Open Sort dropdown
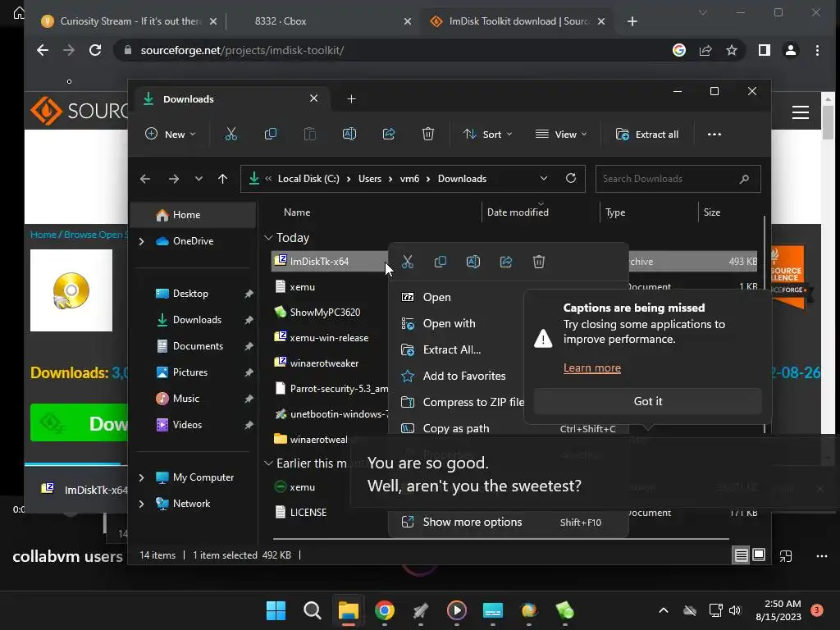Screen dimensions: 840x630 point(488,134)
